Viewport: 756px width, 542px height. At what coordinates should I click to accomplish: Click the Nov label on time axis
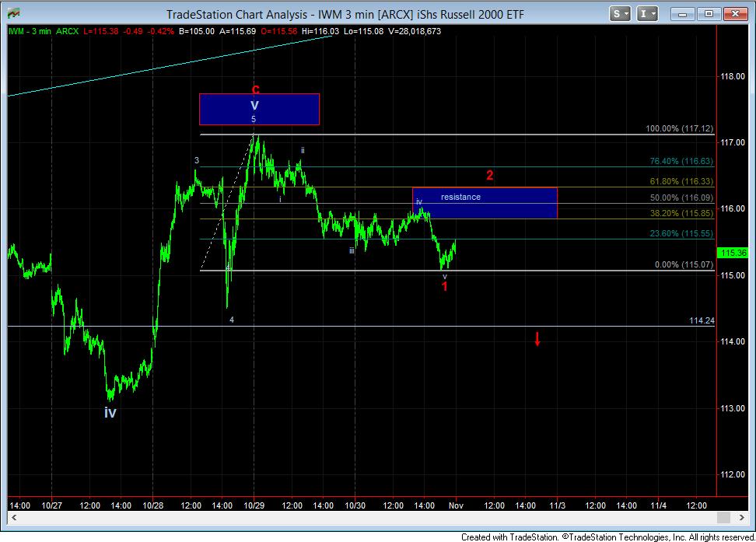click(456, 505)
